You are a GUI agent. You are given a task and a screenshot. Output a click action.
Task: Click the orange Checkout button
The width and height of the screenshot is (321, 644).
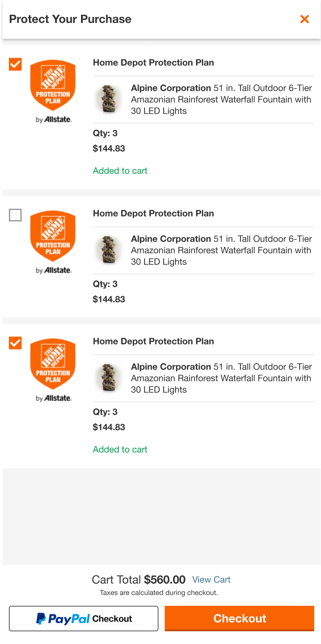pos(240,619)
